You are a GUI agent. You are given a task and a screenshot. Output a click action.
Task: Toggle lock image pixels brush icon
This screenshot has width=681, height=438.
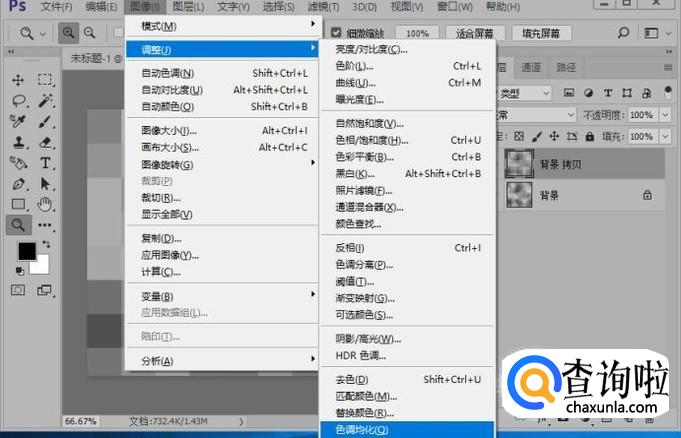coord(537,136)
